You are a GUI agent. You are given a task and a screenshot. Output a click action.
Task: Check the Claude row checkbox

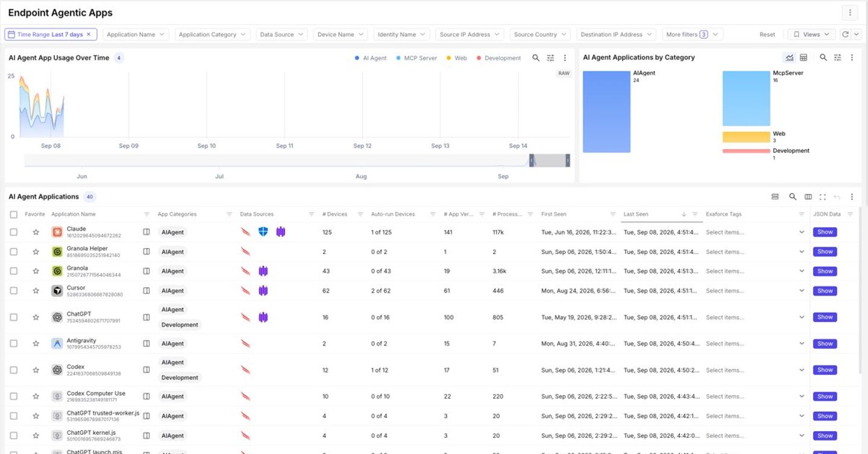coord(14,232)
